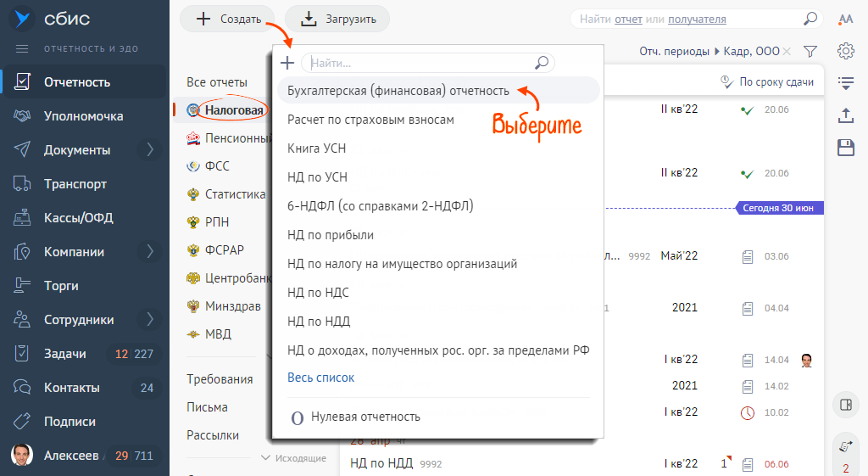Viewport: 868px width, 476px height.
Task: Open the settings gear icon
Action: [x=845, y=51]
